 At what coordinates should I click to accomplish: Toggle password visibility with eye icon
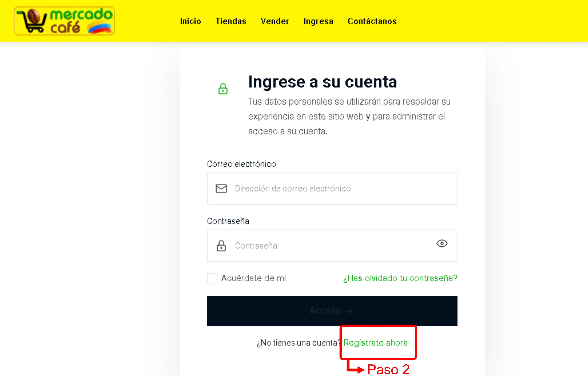pos(442,244)
